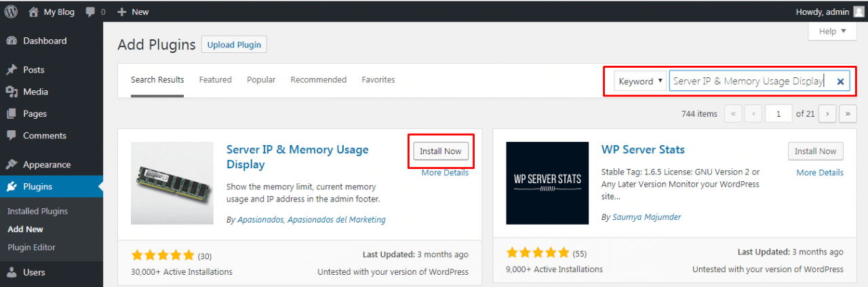
Task: Select Add New plugin submenu item
Action: click(x=26, y=229)
